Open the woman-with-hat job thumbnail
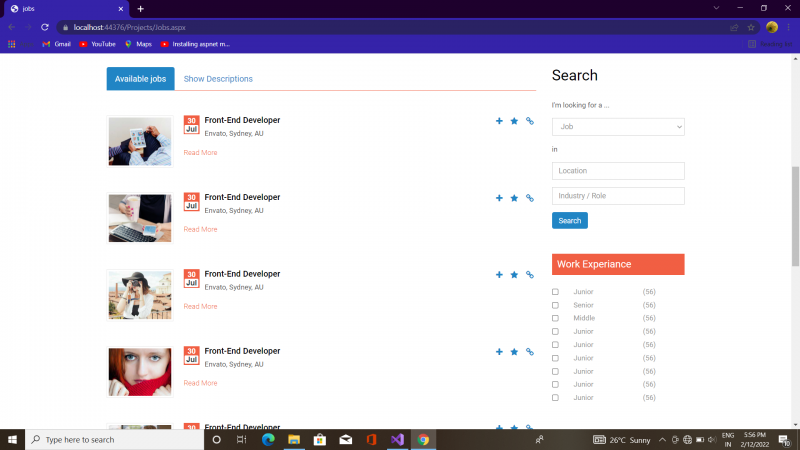The image size is (800, 450). [140, 295]
